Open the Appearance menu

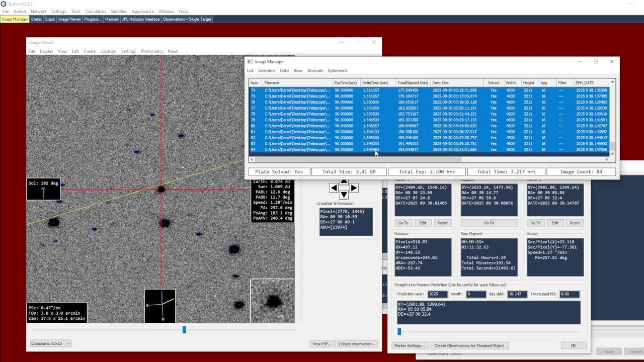click(143, 12)
